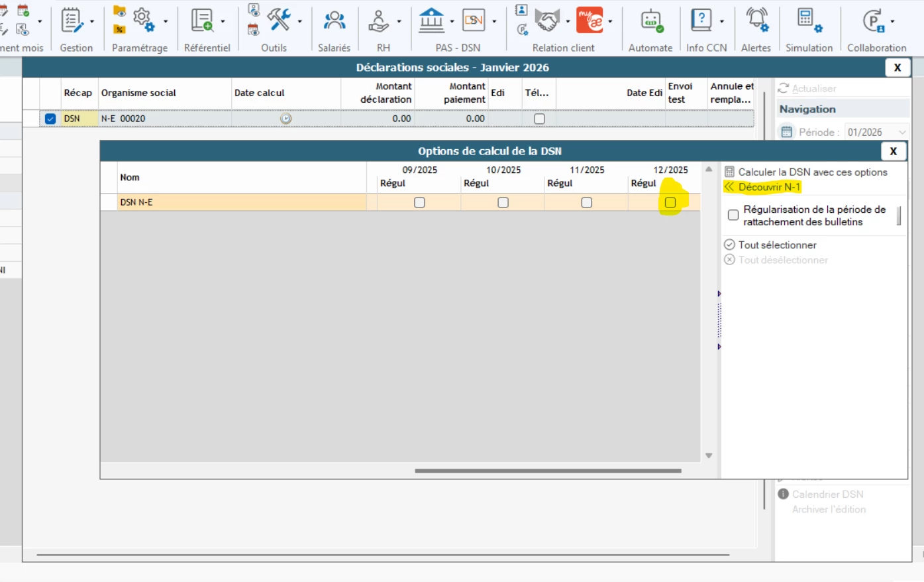This screenshot has width=924, height=582.
Task: Click the horizontal scrollbar of the options grid
Action: pyautogui.click(x=548, y=471)
